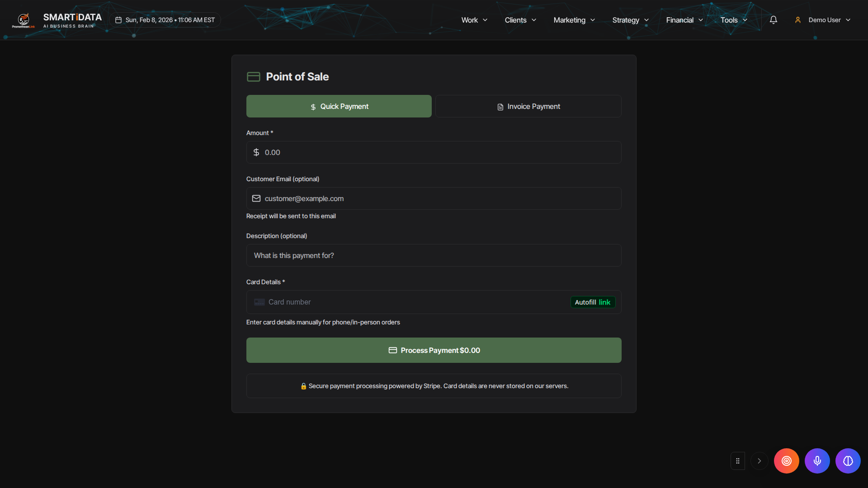
Task: Open the Demo User account menu
Action: pos(823,20)
